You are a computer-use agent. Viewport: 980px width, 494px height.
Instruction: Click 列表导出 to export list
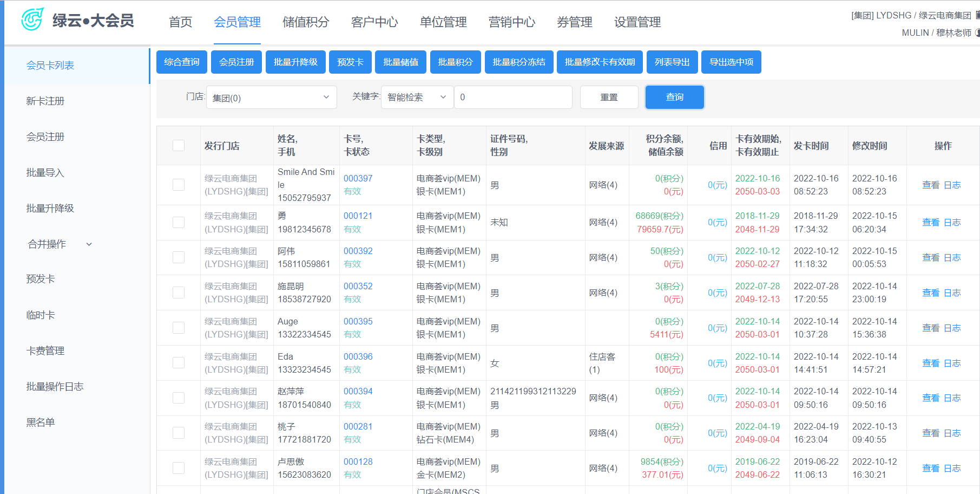pyautogui.click(x=672, y=62)
